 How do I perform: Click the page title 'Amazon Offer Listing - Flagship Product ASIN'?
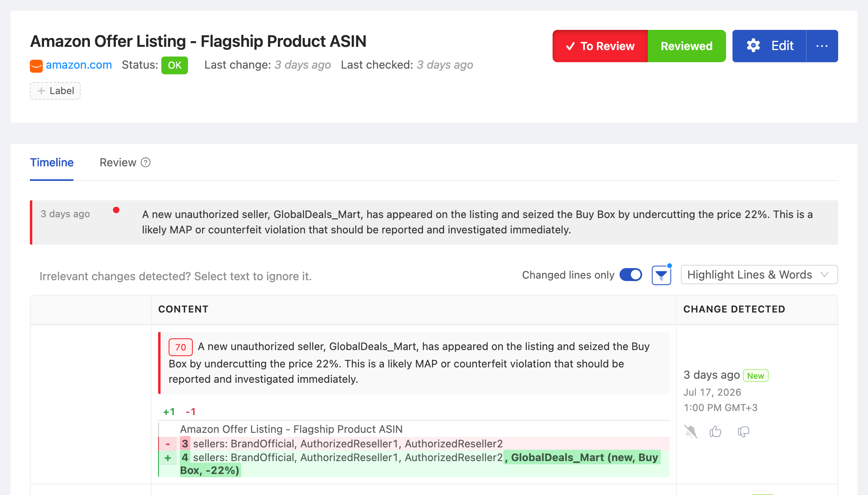pos(198,41)
